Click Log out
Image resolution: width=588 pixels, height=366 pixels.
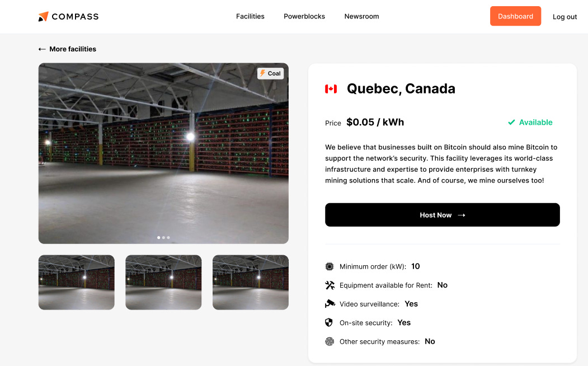coord(565,17)
